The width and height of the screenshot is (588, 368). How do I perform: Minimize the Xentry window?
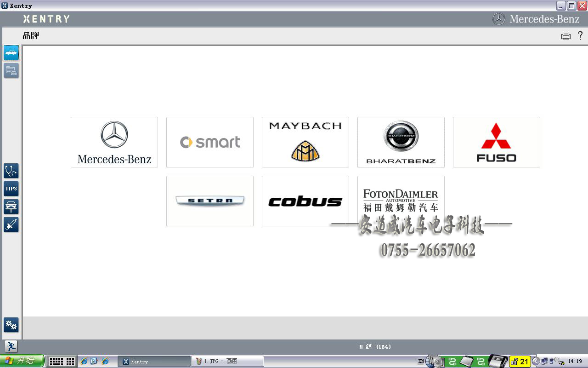click(561, 6)
